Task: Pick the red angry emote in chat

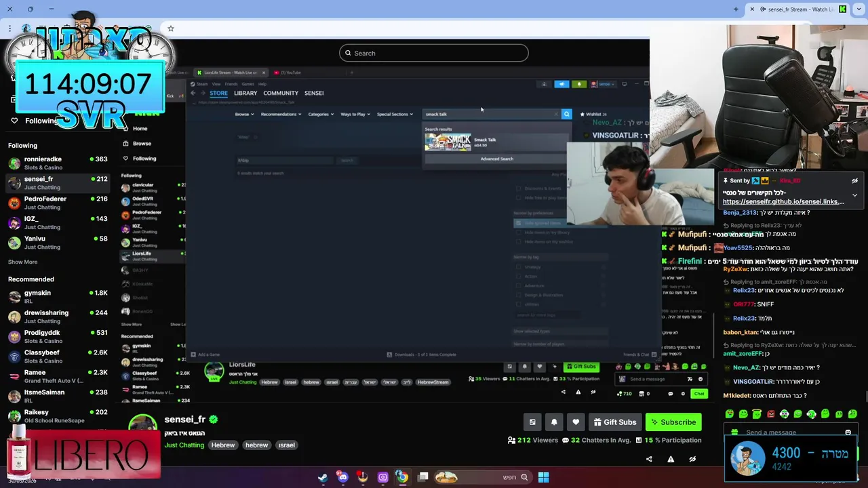Action: (770, 414)
